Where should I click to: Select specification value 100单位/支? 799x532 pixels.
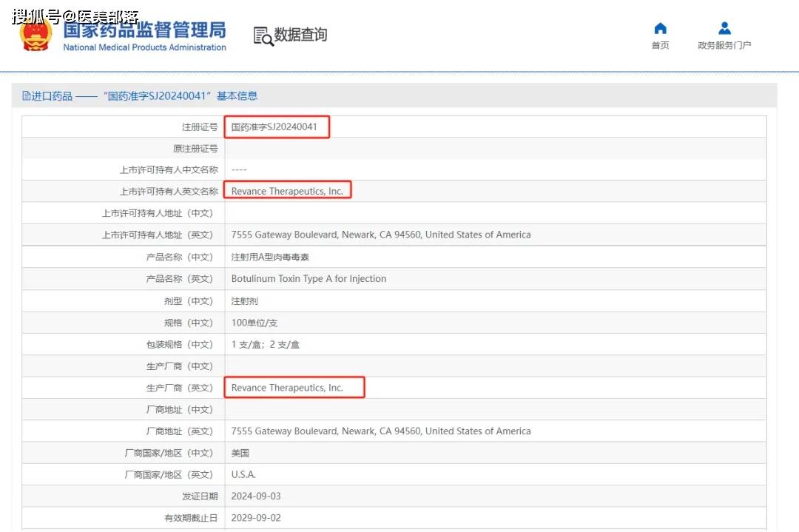[254, 323]
